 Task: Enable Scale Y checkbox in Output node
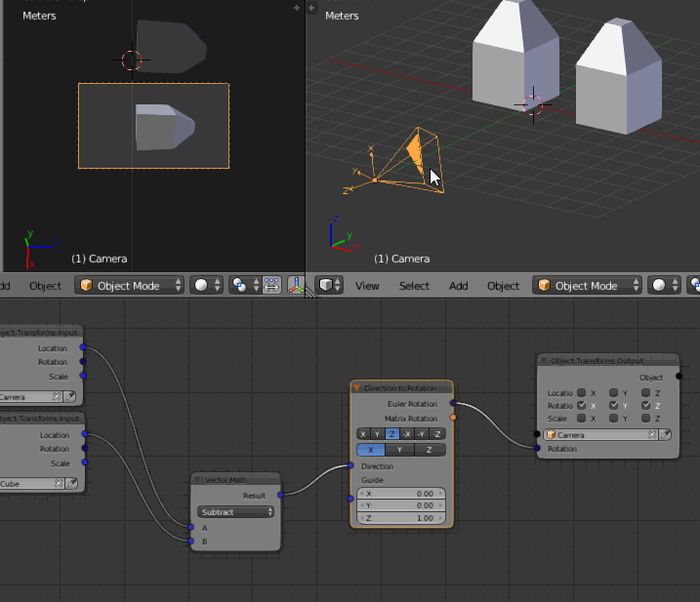pos(613,419)
